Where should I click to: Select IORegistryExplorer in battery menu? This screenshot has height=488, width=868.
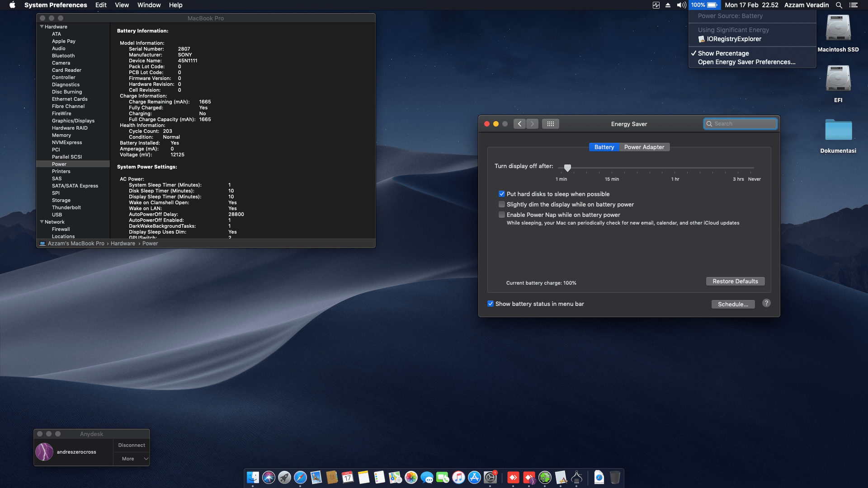(752, 39)
